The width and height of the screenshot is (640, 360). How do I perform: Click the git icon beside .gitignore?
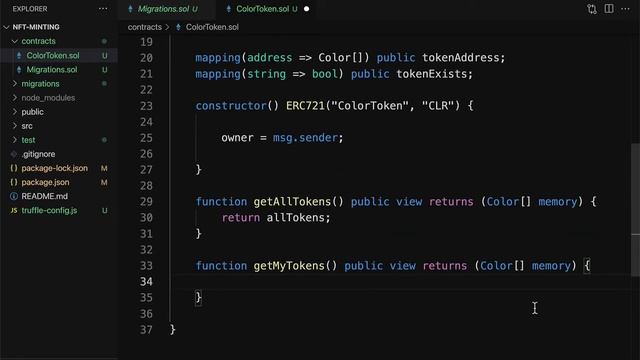coord(14,154)
